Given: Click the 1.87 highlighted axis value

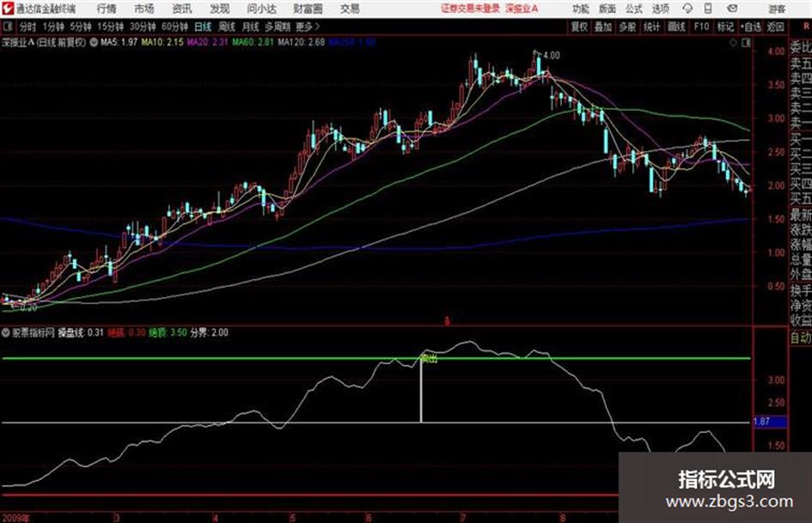Looking at the screenshot, I should tap(770, 422).
